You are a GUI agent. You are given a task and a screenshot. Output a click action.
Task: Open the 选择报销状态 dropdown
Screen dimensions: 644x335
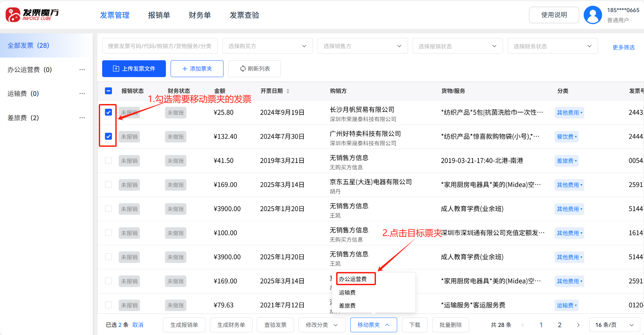click(458, 46)
